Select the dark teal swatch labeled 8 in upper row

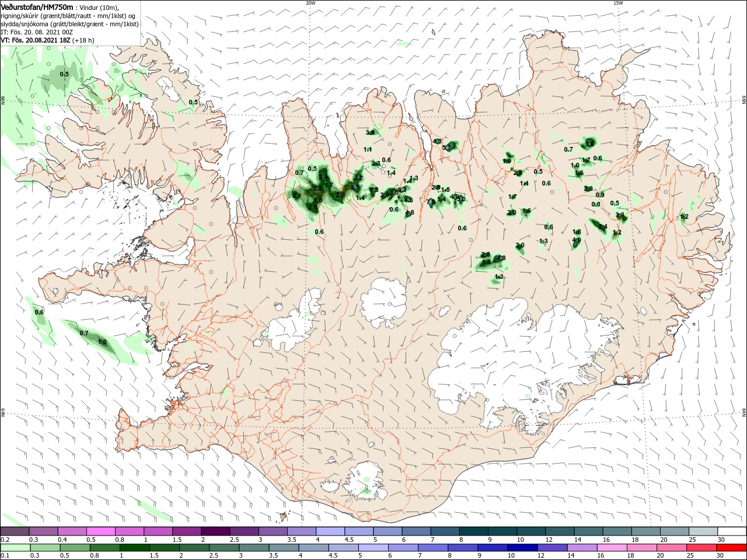point(474,531)
